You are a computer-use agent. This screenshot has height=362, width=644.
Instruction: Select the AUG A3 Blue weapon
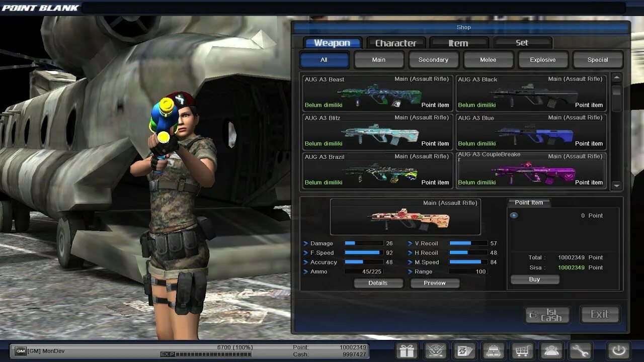531,131
